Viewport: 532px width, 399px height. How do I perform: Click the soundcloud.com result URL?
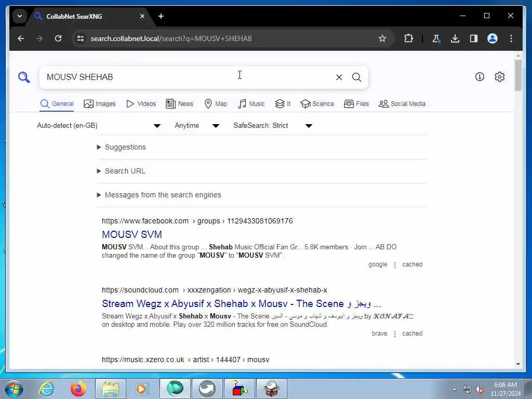(215, 290)
